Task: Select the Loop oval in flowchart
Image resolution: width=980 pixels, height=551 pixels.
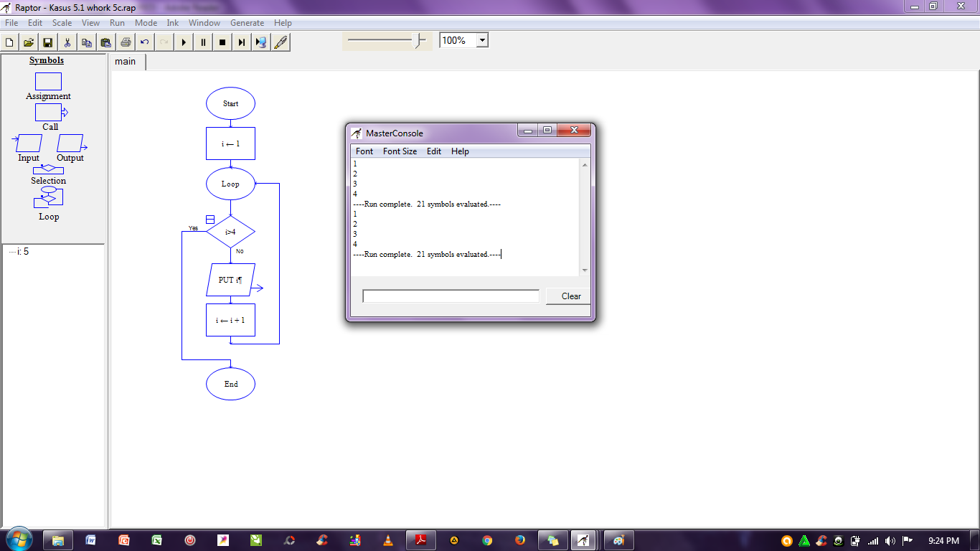Action: click(230, 184)
